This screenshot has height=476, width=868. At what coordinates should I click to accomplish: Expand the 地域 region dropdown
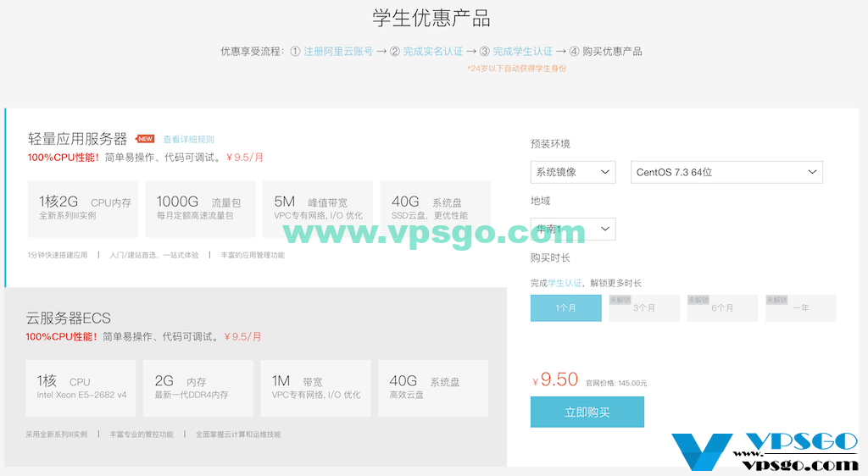pos(573,229)
